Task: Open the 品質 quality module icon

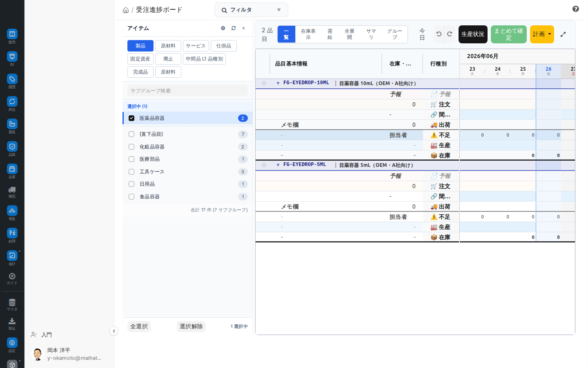Action: point(12,147)
